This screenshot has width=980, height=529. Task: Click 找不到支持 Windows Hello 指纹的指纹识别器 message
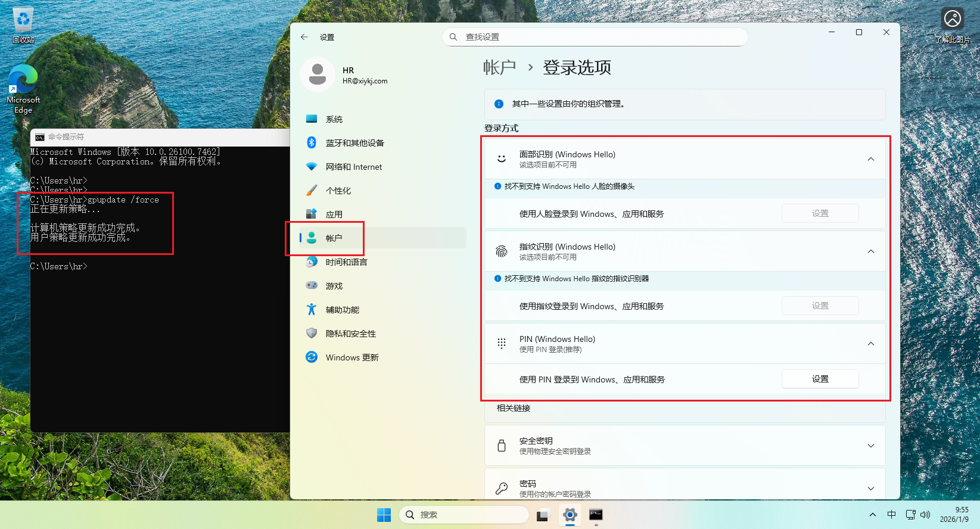click(577, 279)
